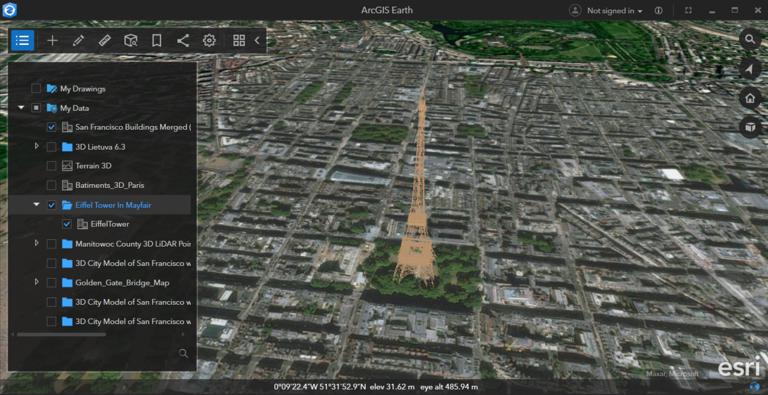The width and height of the screenshot is (768, 395).
Task: Open the Bookmarks tool
Action: point(157,41)
